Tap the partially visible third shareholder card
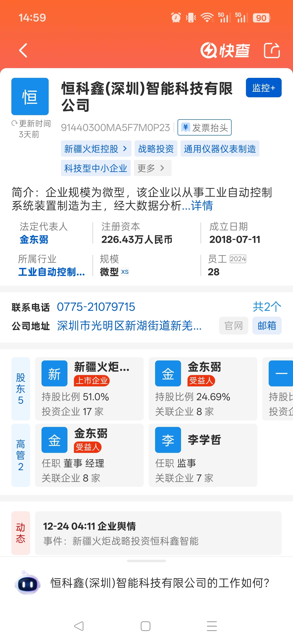 (x=278, y=389)
